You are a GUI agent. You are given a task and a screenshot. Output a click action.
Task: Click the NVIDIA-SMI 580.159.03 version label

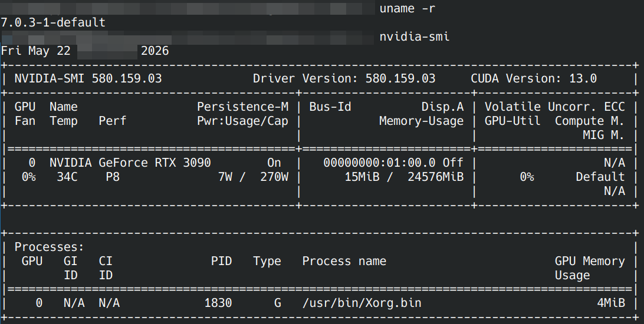[88, 79]
